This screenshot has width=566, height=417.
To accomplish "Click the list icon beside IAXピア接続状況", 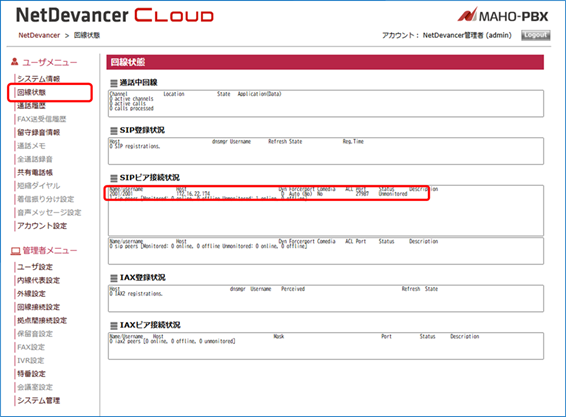I will (x=114, y=325).
